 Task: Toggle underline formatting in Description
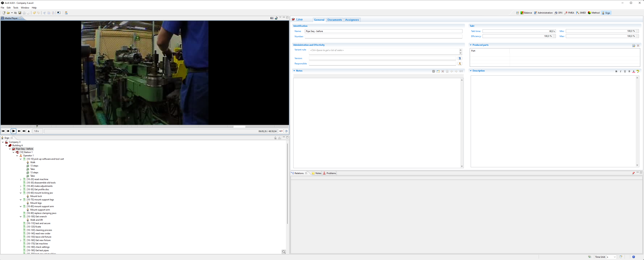625,71
